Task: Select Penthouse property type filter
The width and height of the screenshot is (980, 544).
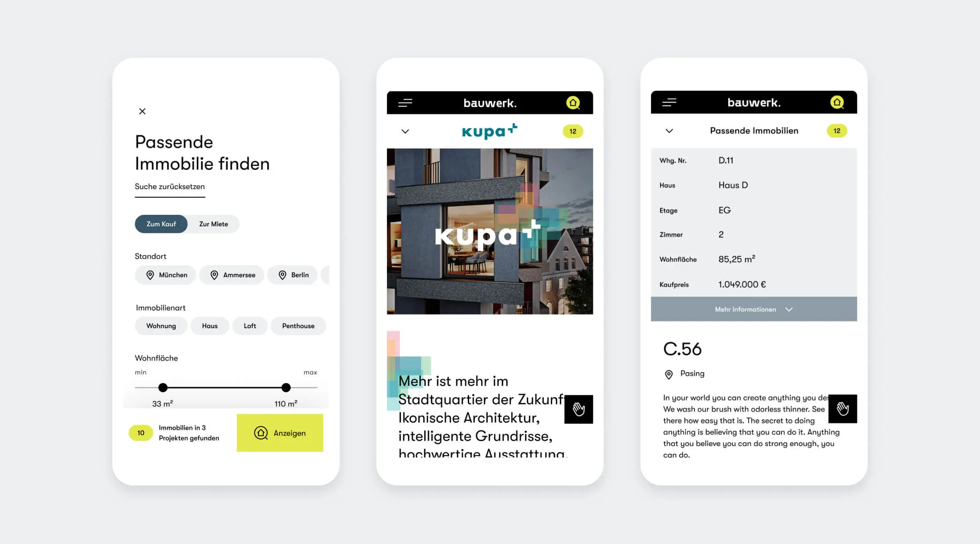Action: coord(298,325)
